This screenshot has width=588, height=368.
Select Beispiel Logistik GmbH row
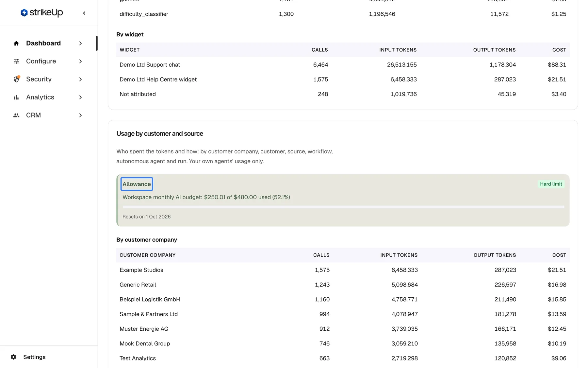[343, 299]
